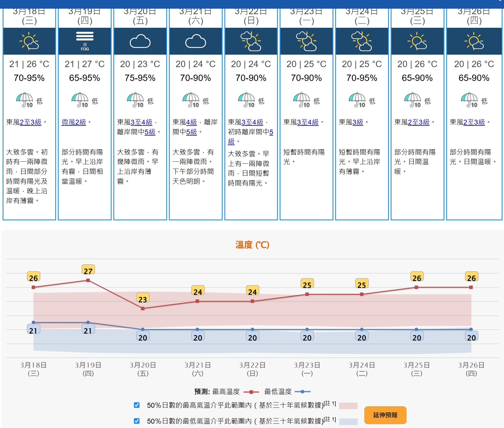
Task: Open the 東風4級 link for March 21
Action: 191,122
